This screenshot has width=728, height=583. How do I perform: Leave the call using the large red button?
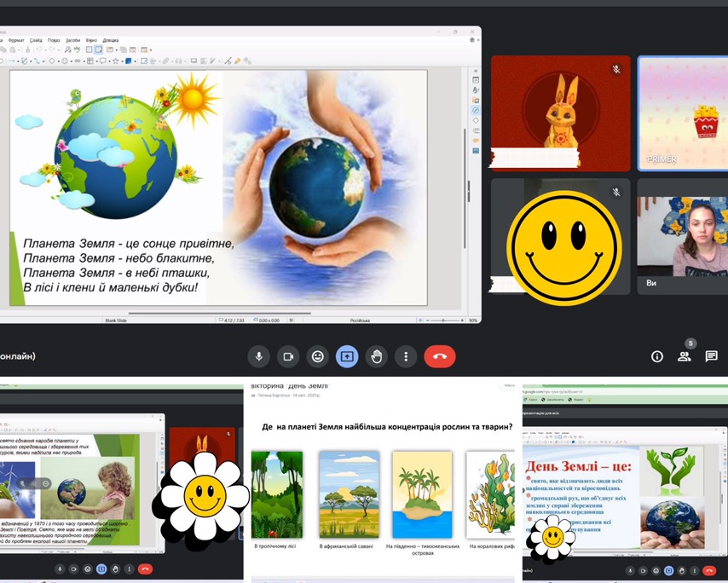tap(440, 356)
